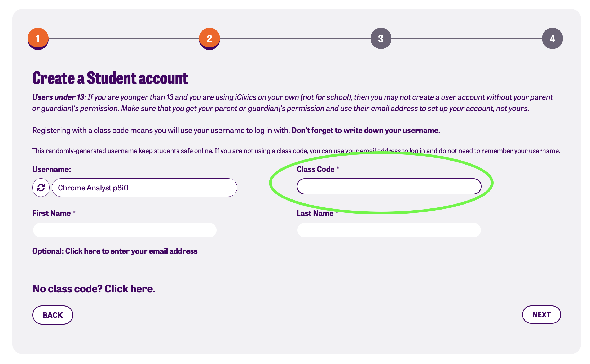Click the Username field showing Chrome Analyst
The width and height of the screenshot is (590, 364).
point(144,188)
